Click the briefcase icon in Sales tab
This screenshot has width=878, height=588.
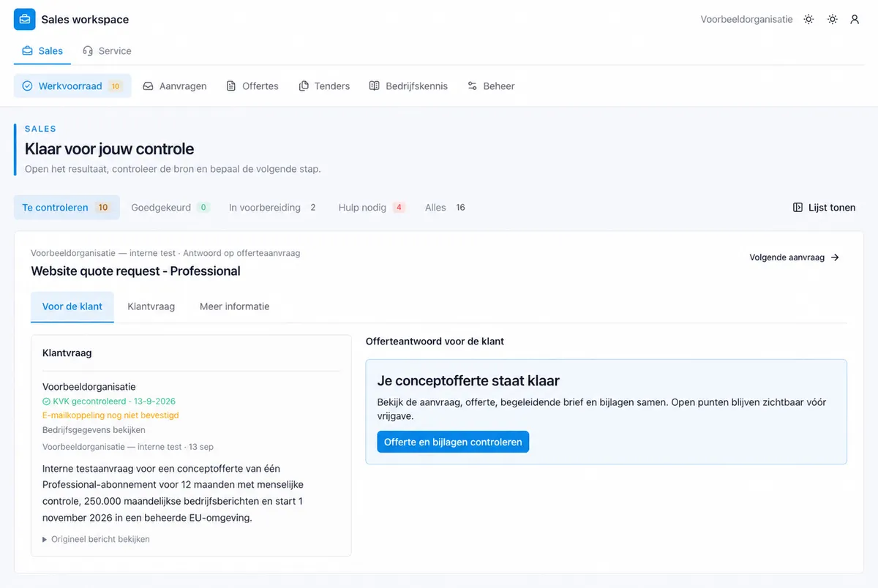pos(28,51)
